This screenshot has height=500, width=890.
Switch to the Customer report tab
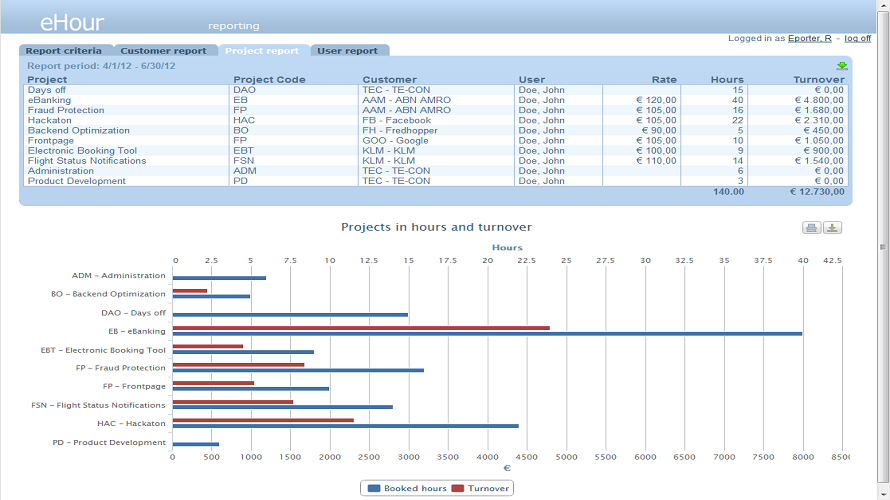163,51
